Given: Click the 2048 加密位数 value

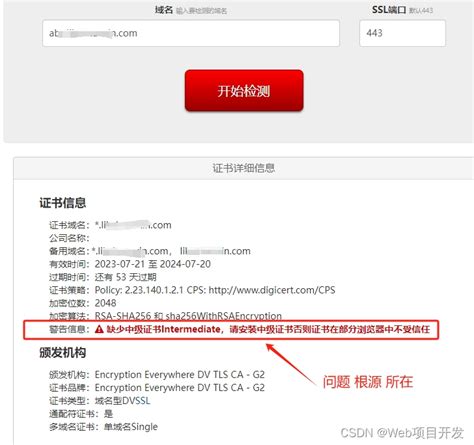Looking at the screenshot, I should click(x=105, y=303).
